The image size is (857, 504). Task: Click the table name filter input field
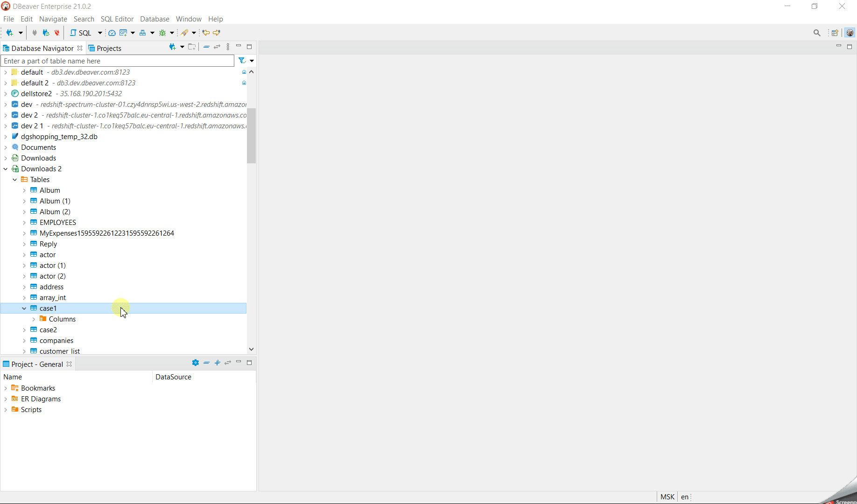(x=117, y=61)
